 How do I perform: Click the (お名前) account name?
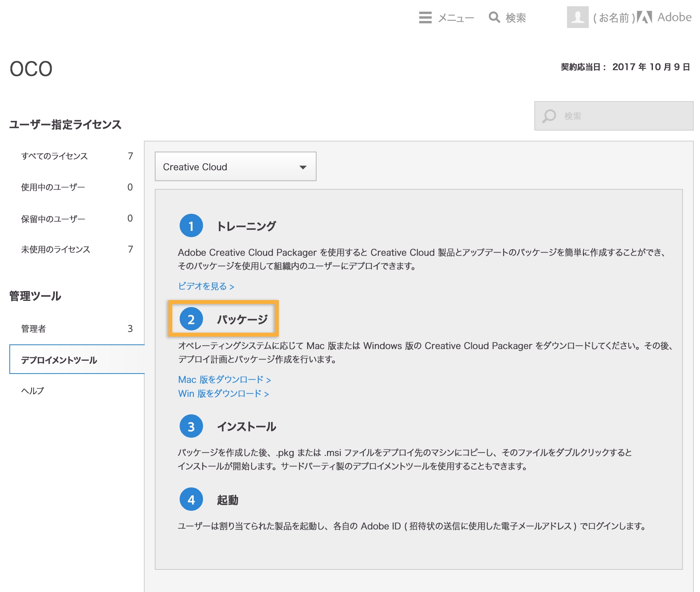pos(614,18)
